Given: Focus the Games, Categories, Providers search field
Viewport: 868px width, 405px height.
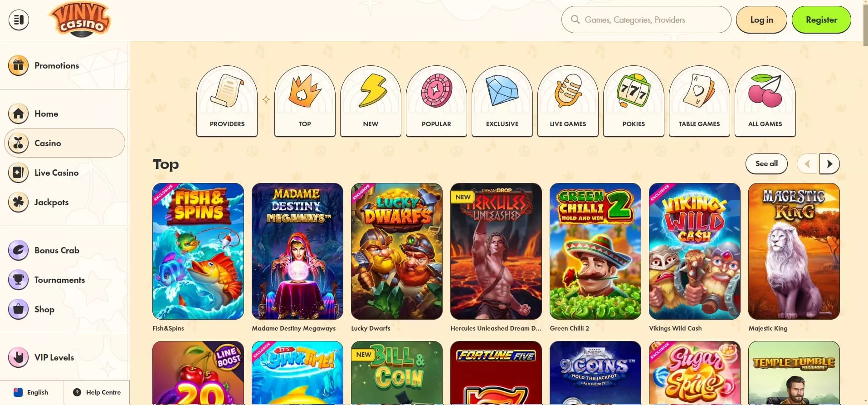Looking at the screenshot, I should (x=646, y=20).
